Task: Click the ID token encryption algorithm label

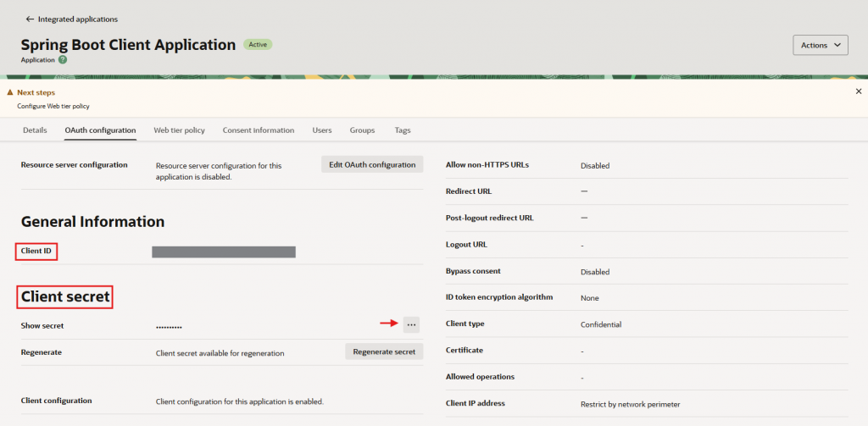Action: pyautogui.click(x=499, y=297)
